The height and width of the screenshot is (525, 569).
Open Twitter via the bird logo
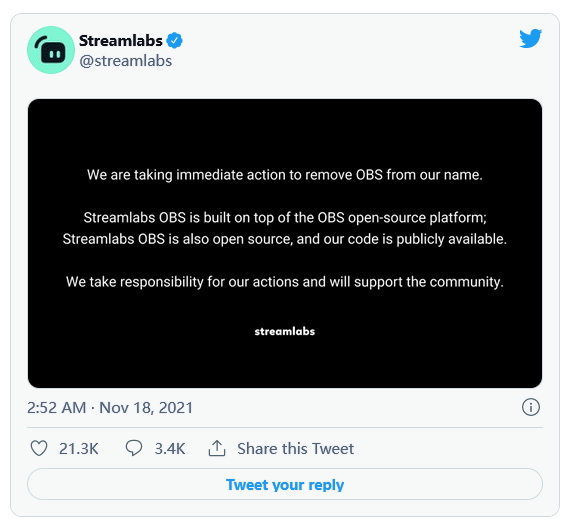(x=530, y=38)
